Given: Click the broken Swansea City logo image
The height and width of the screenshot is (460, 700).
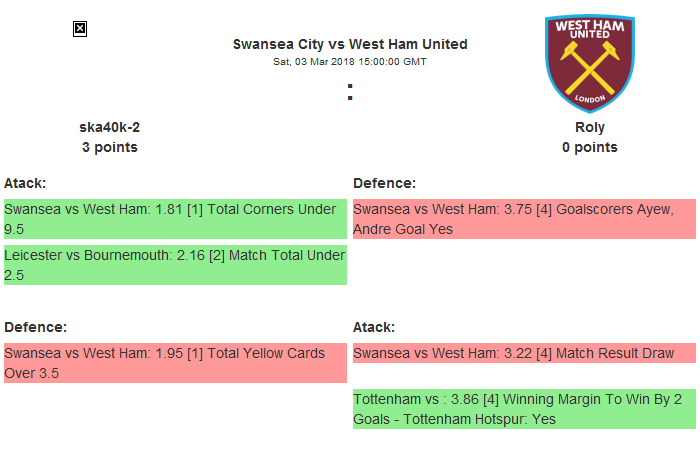Looking at the screenshot, I should pos(80,29).
